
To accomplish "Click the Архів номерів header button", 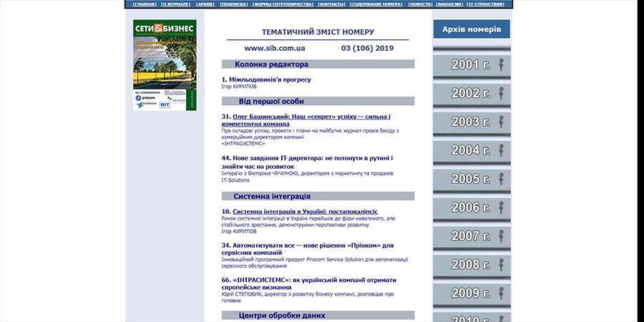I will [471, 29].
